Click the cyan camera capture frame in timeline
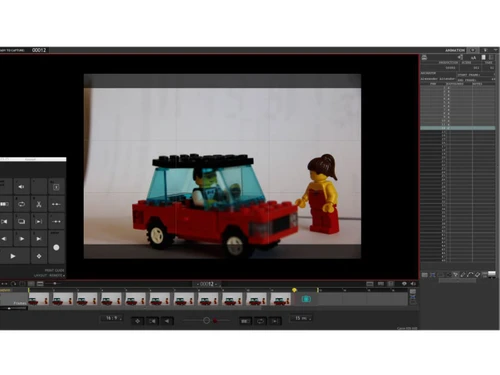The image size is (500, 375). pos(306,299)
